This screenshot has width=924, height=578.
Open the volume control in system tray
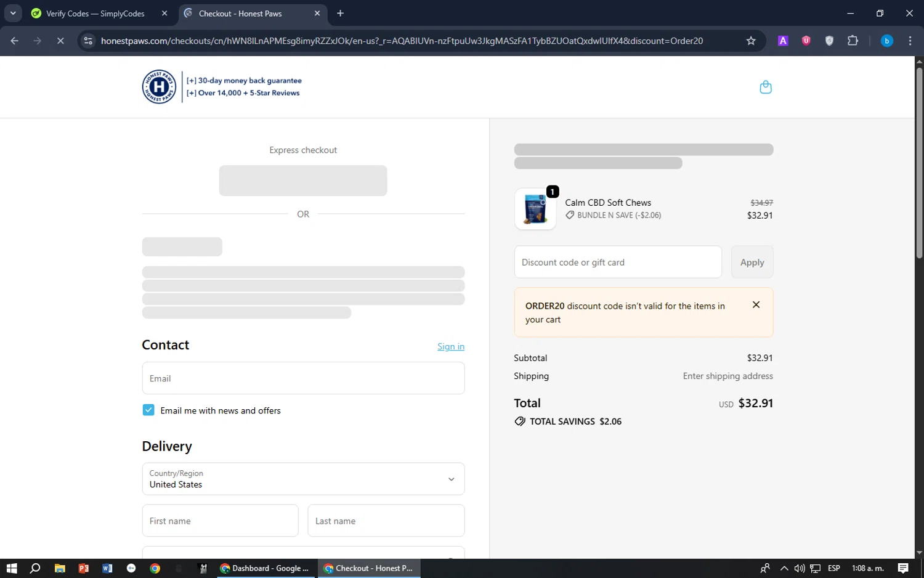pos(799,568)
